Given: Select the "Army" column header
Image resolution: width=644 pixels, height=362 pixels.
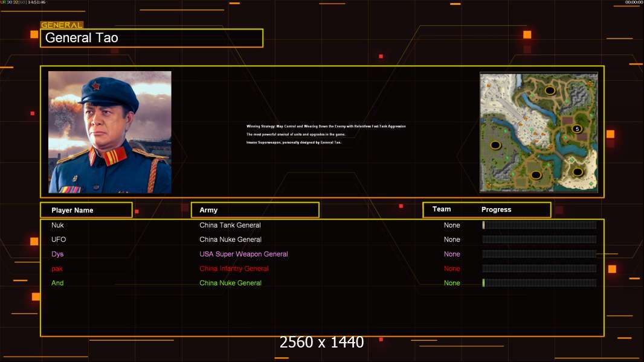Looking at the screenshot, I should coord(255,210).
